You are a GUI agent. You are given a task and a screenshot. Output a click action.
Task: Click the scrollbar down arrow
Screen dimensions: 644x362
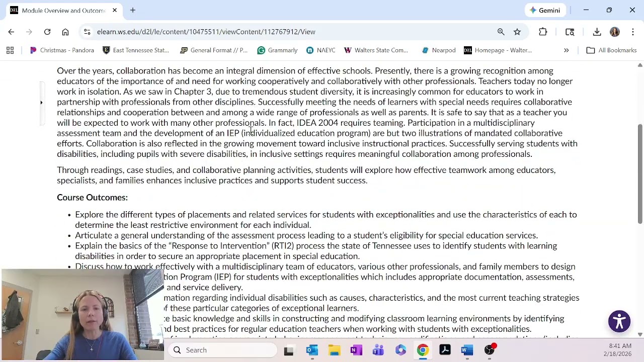[x=640, y=334]
